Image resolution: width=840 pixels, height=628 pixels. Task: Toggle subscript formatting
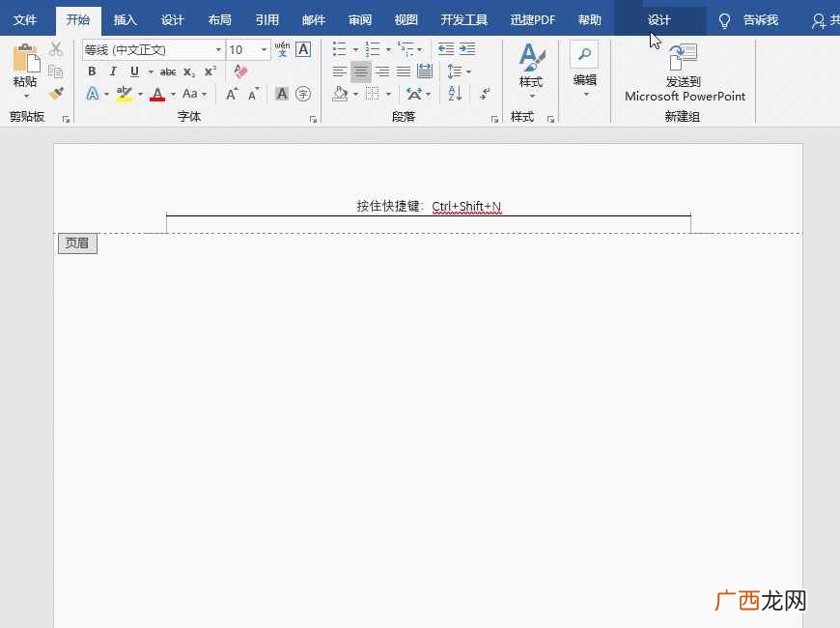pos(189,71)
